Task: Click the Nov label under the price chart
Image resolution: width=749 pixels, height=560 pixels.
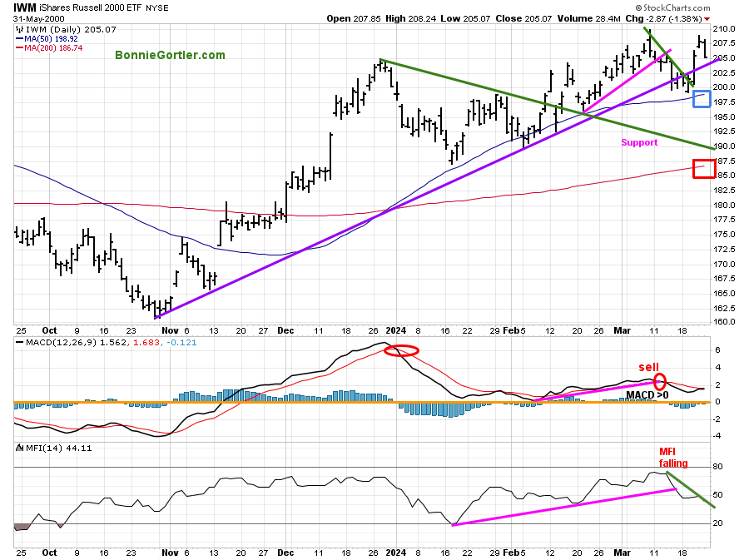Action: (170, 330)
